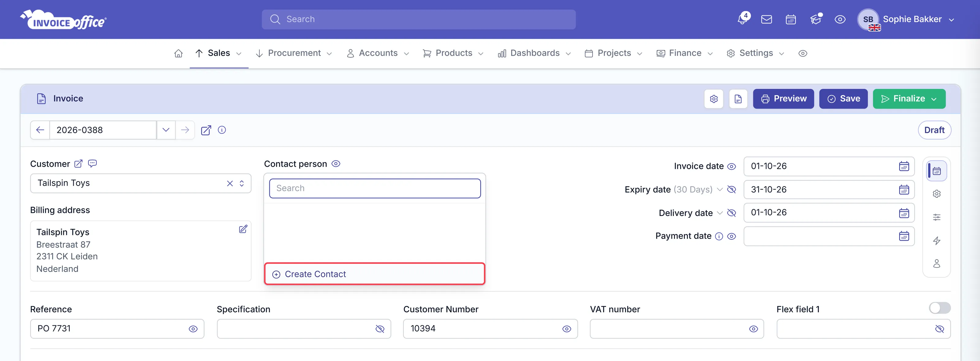This screenshot has width=980, height=361.
Task: Open the sliders icon in side rail
Action: pos(937,217)
